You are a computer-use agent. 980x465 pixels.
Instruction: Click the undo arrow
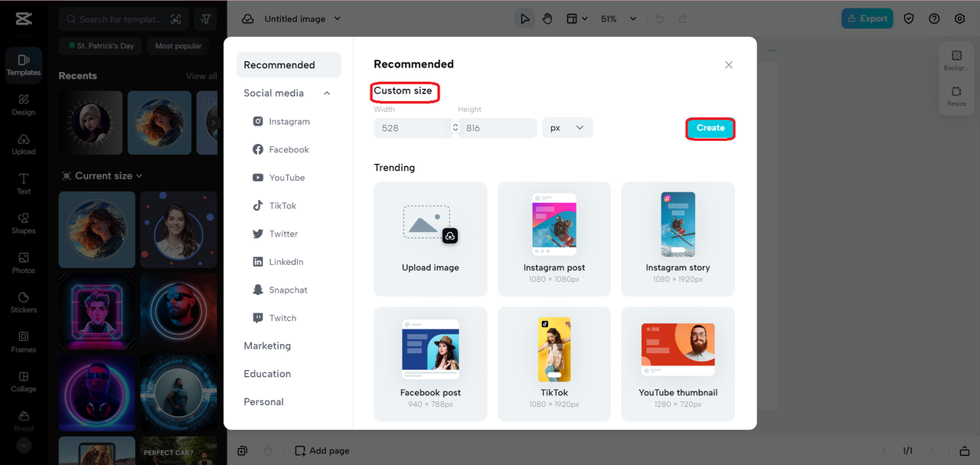(660, 18)
